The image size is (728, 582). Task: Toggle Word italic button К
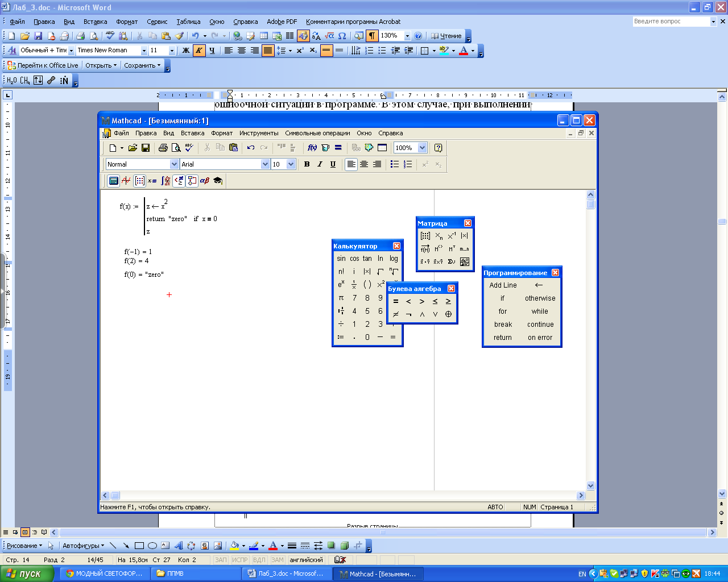pos(199,51)
